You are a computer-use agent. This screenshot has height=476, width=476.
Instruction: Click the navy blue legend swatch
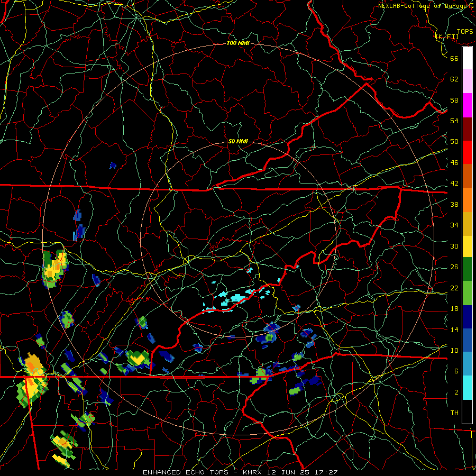click(x=467, y=317)
